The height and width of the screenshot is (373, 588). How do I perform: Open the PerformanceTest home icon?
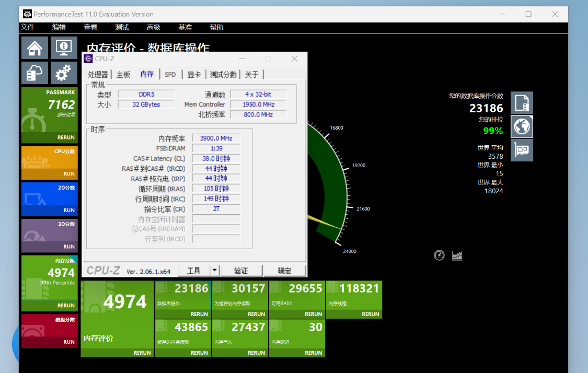pyautogui.click(x=34, y=48)
